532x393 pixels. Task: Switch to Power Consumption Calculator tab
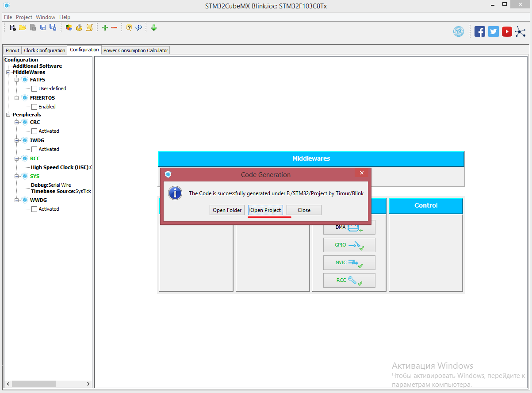[x=136, y=50]
